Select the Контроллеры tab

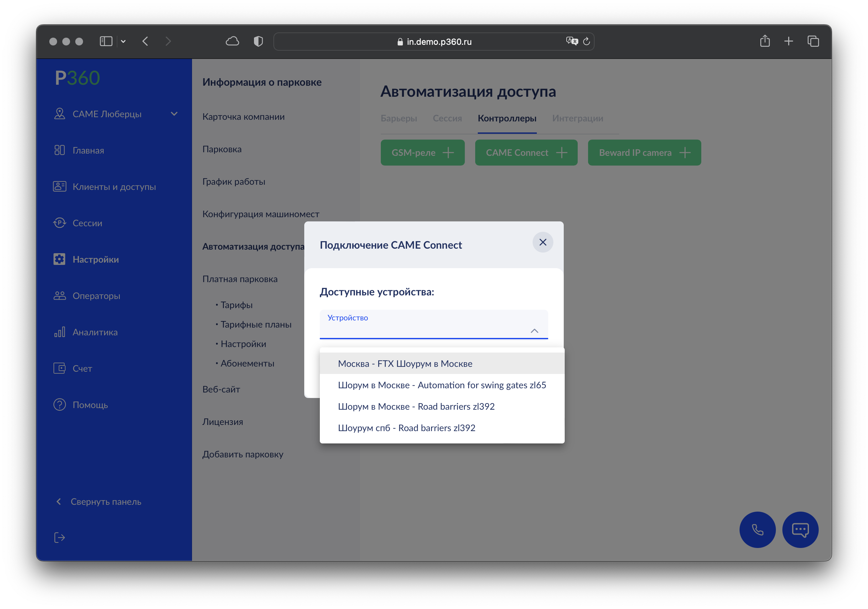[x=507, y=118]
